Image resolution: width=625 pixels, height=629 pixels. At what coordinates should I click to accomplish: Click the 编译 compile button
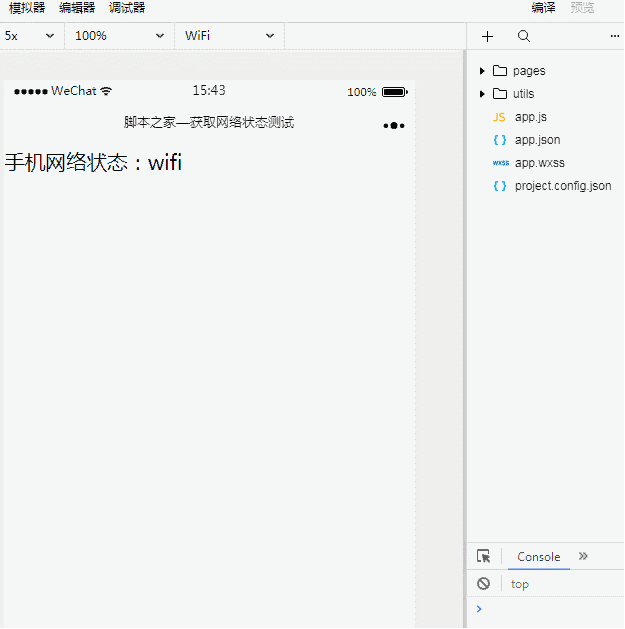543,8
